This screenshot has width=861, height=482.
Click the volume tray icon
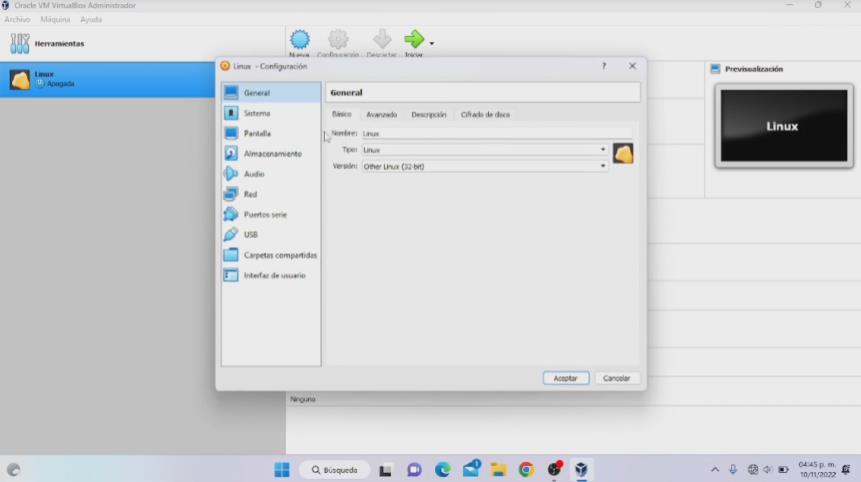coord(768,470)
